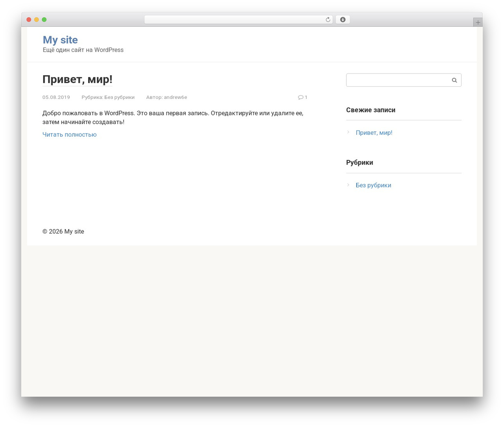Maximize window using the green button
This screenshot has width=504, height=427.
[44, 20]
